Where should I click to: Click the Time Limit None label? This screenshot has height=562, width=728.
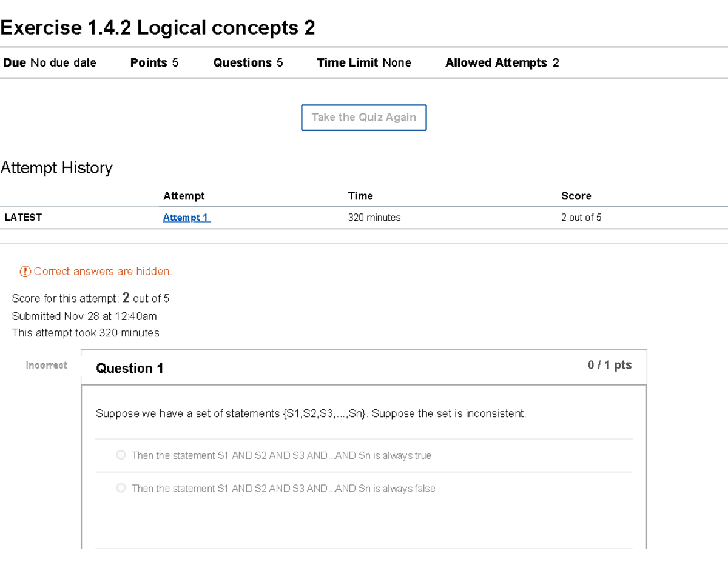[x=363, y=62]
